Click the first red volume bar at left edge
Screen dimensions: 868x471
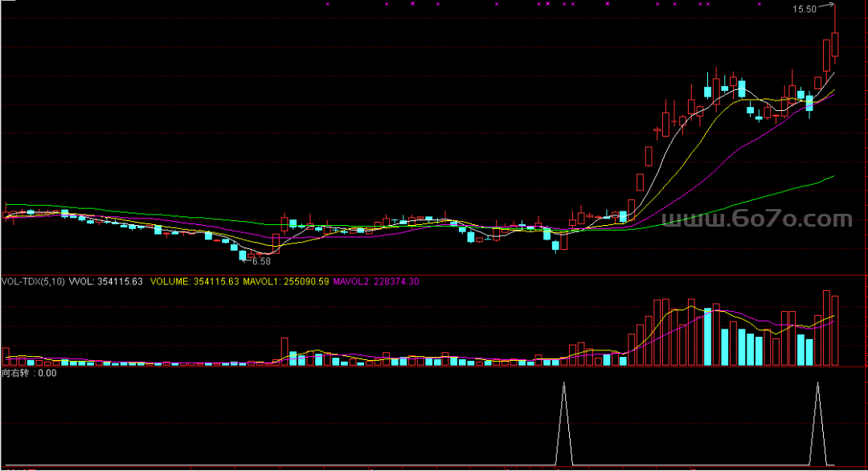6,357
